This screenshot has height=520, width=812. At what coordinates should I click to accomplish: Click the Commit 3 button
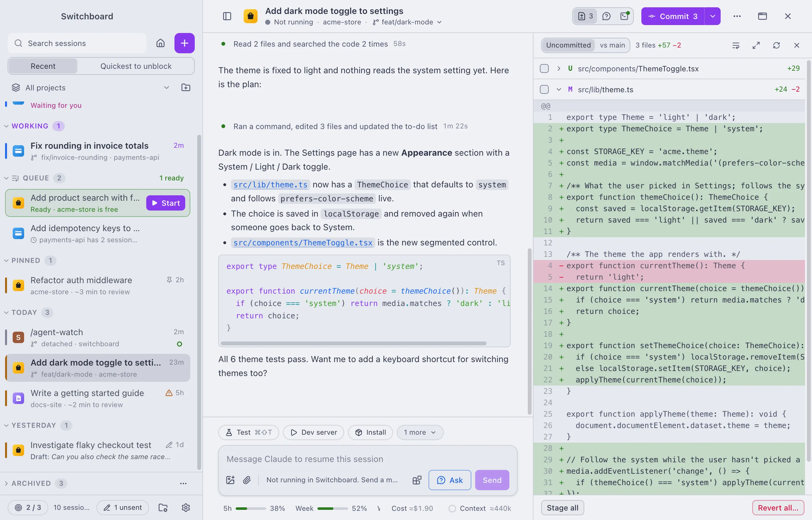click(x=673, y=16)
